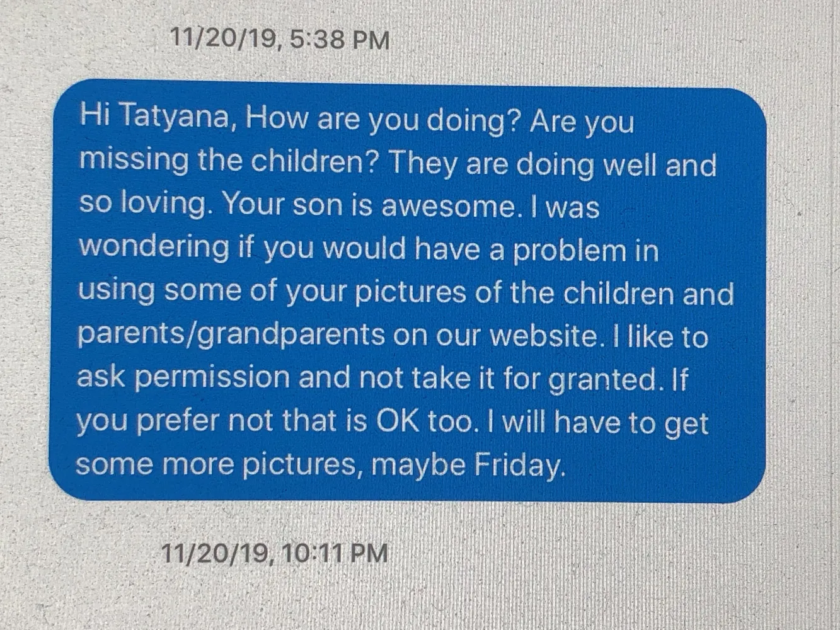Click the 11/20/19, 10:11 PM timestamp
Screen dimensions: 840x630
274,553
